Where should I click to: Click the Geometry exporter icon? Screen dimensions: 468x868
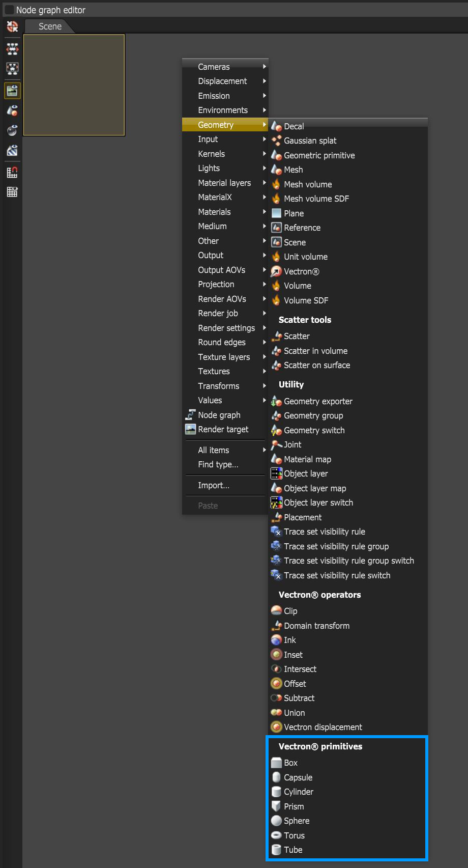(276, 401)
